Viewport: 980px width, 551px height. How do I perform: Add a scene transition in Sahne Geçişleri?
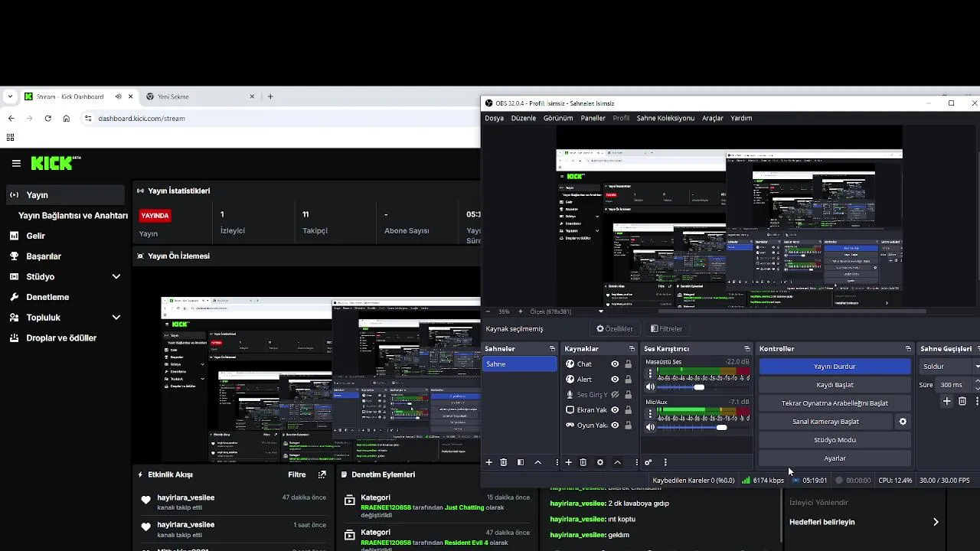point(947,401)
